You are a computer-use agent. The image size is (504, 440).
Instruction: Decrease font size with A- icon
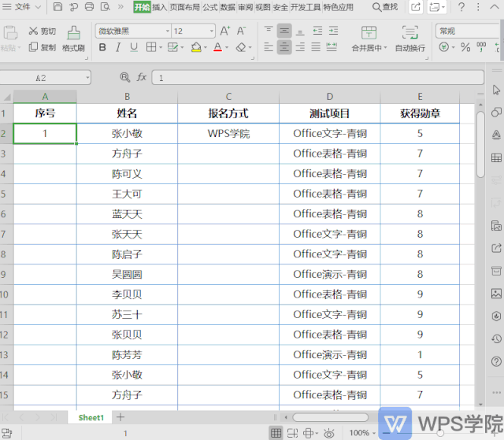click(242, 31)
